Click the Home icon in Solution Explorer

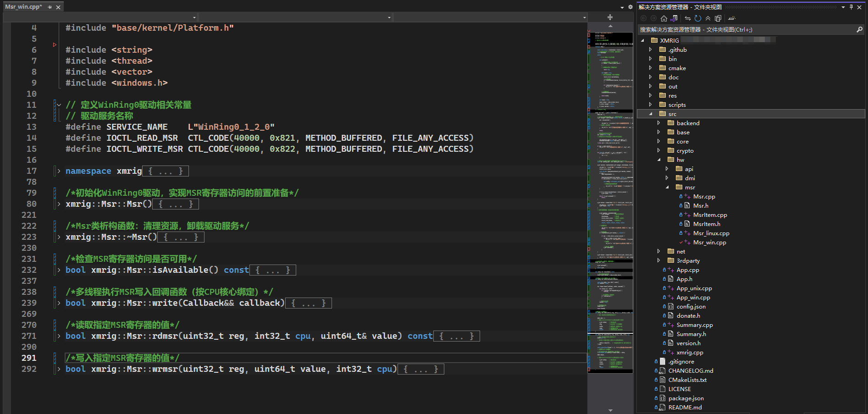(663, 18)
